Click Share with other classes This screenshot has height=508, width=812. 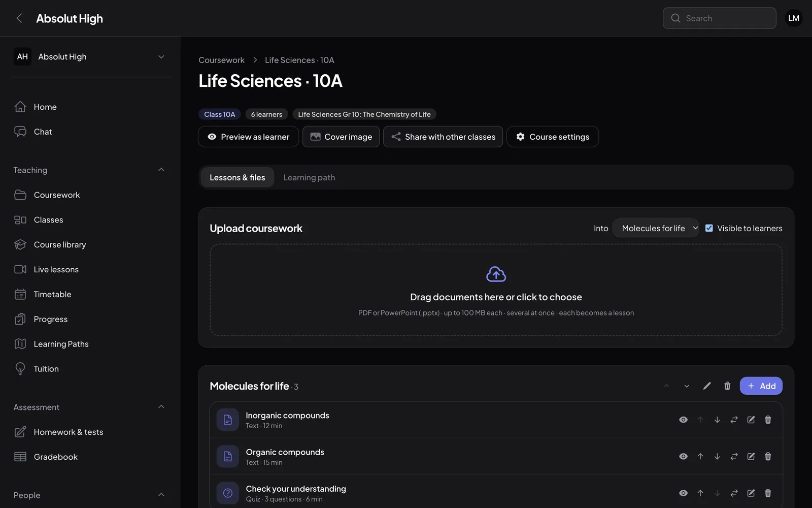point(443,137)
